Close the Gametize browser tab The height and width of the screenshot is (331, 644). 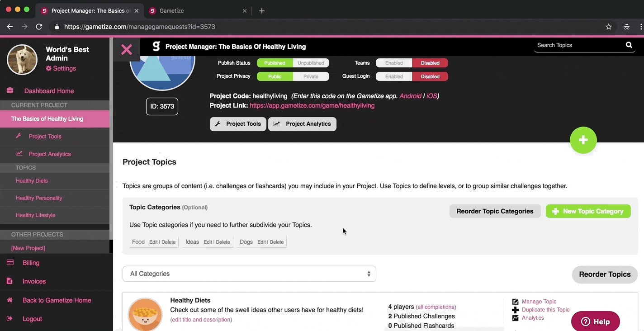point(245,11)
